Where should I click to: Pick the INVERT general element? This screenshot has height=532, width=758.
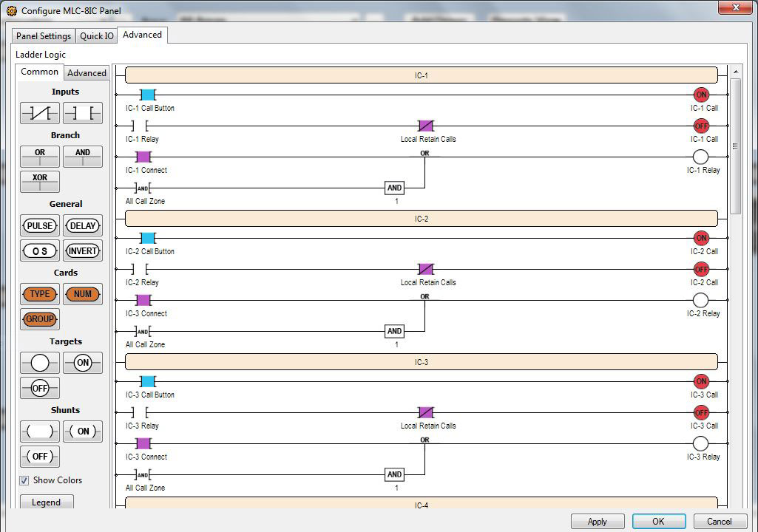pos(83,250)
